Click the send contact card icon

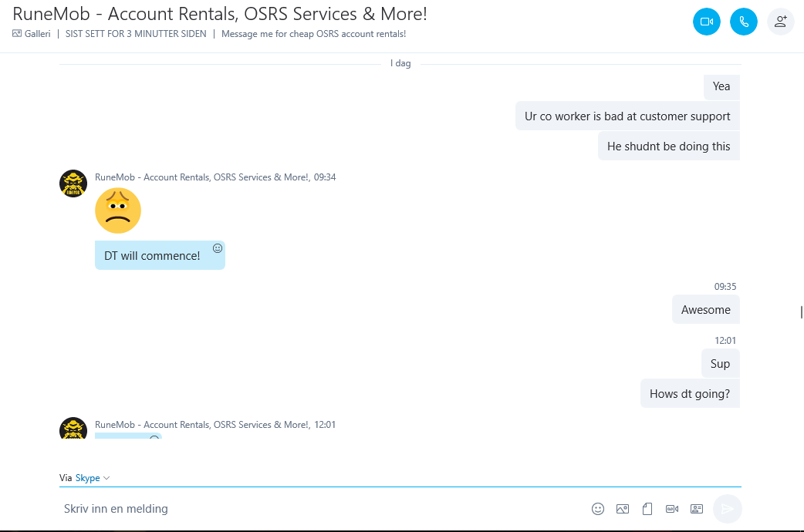tap(696, 509)
